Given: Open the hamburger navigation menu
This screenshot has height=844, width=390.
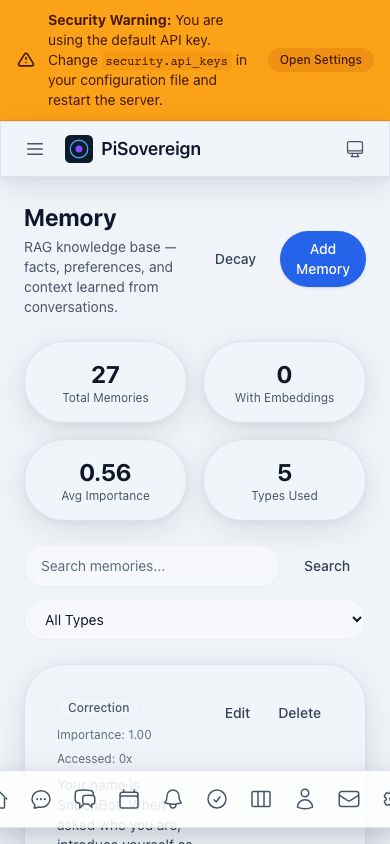Looking at the screenshot, I should tap(35, 149).
